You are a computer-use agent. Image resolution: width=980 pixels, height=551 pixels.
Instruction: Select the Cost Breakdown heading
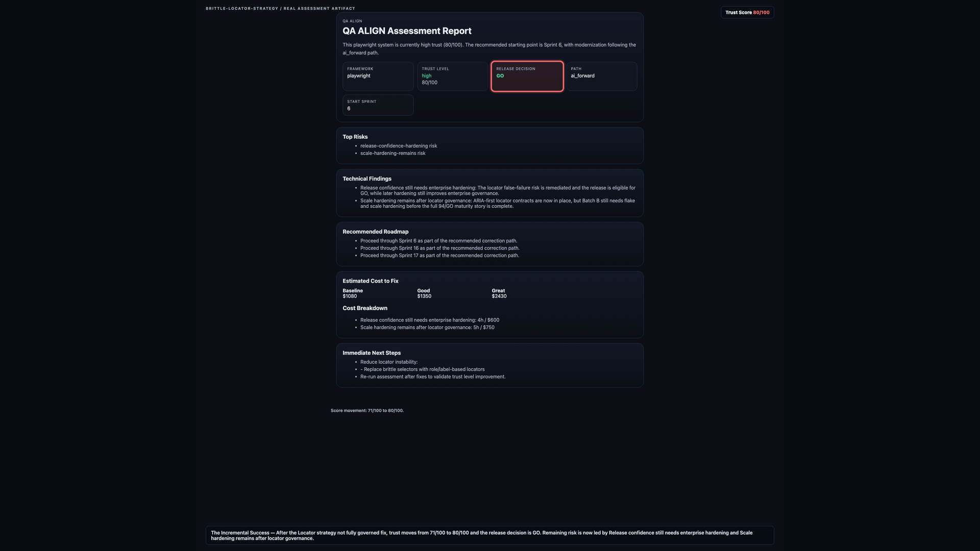365,308
